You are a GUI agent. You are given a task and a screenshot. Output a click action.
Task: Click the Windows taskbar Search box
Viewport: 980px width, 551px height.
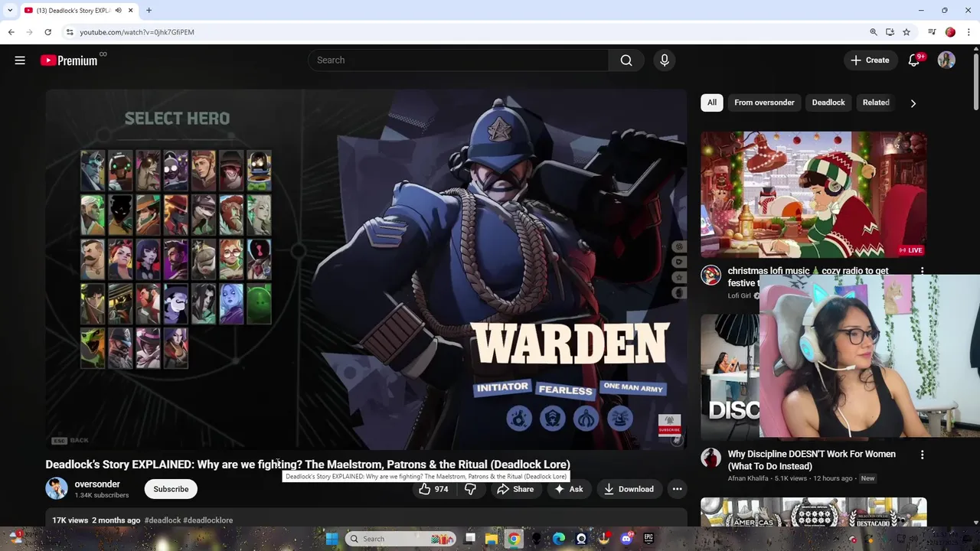point(401,539)
